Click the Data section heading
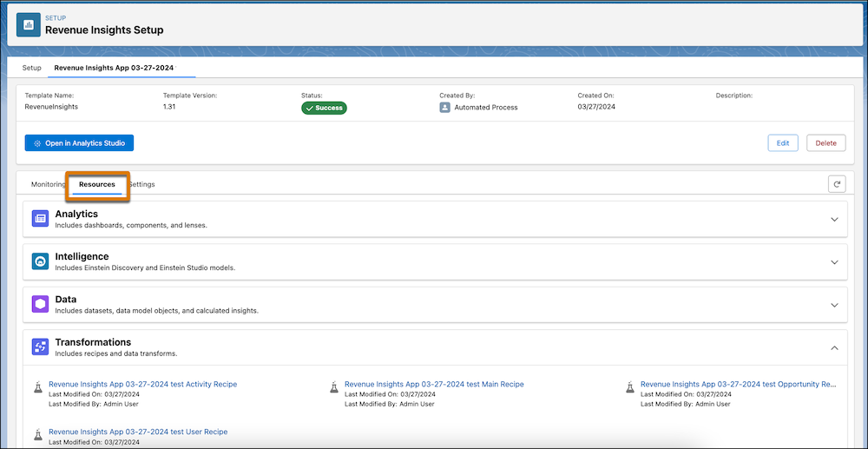Screen dimensions: 868x449 coord(66,300)
